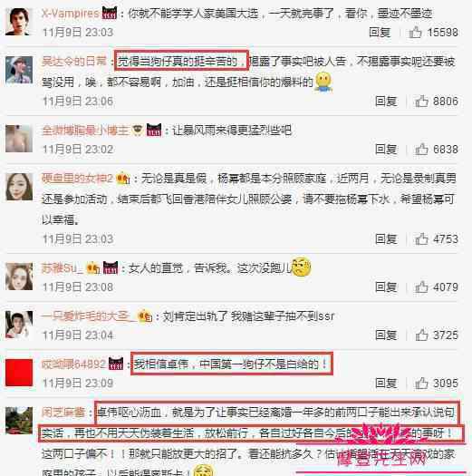Click the membership badge after 苏薇Su_
Image resolution: width=472 pixels, height=476 pixels.
click(93, 268)
